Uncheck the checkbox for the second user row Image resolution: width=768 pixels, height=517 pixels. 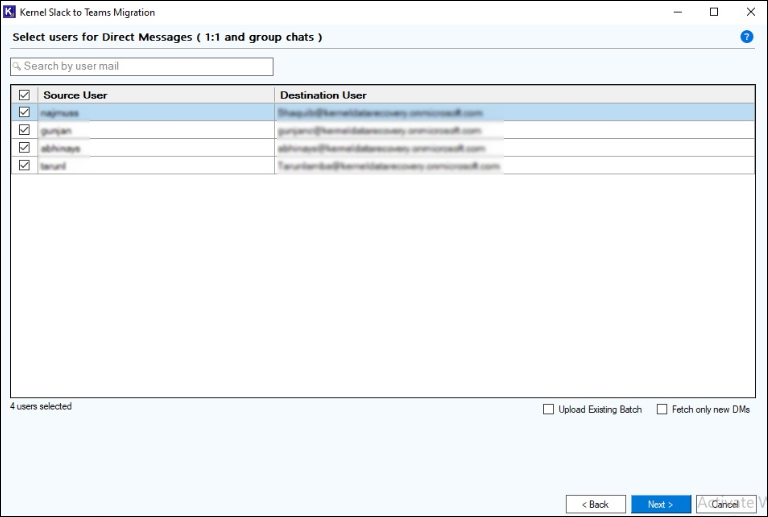[x=24, y=130]
